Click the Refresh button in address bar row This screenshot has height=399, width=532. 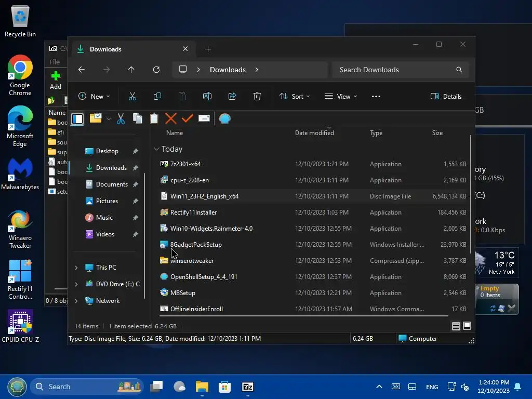pos(156,70)
